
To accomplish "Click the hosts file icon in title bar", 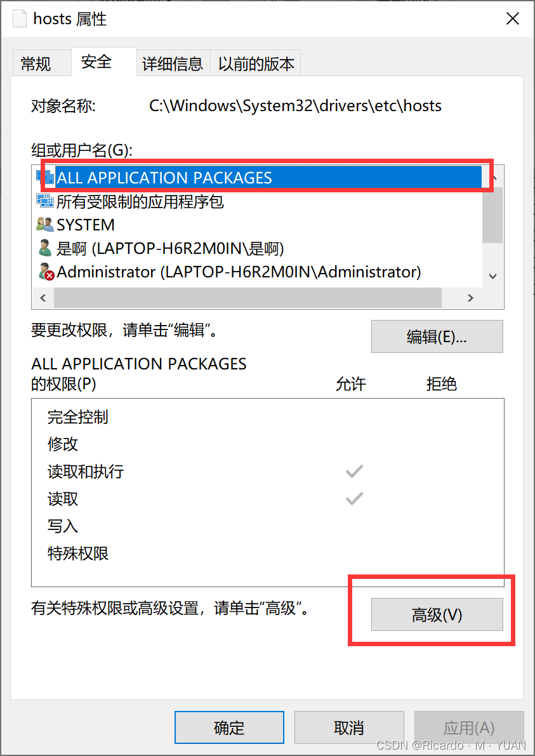I will [19, 19].
